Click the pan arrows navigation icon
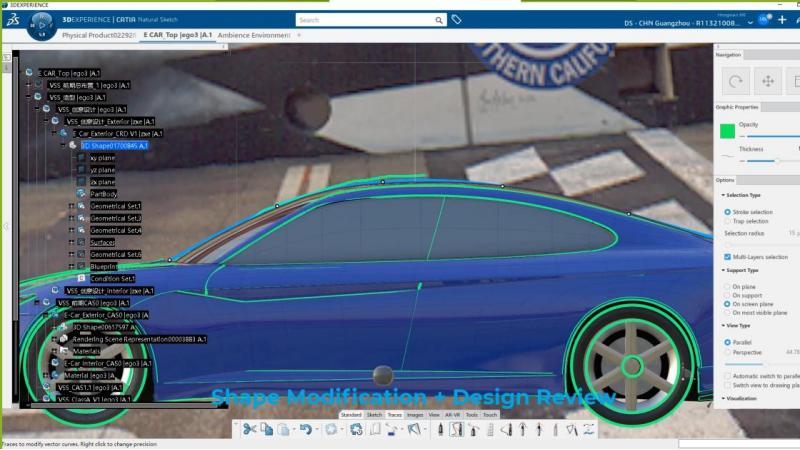This screenshot has height=450, width=800. coord(767,81)
